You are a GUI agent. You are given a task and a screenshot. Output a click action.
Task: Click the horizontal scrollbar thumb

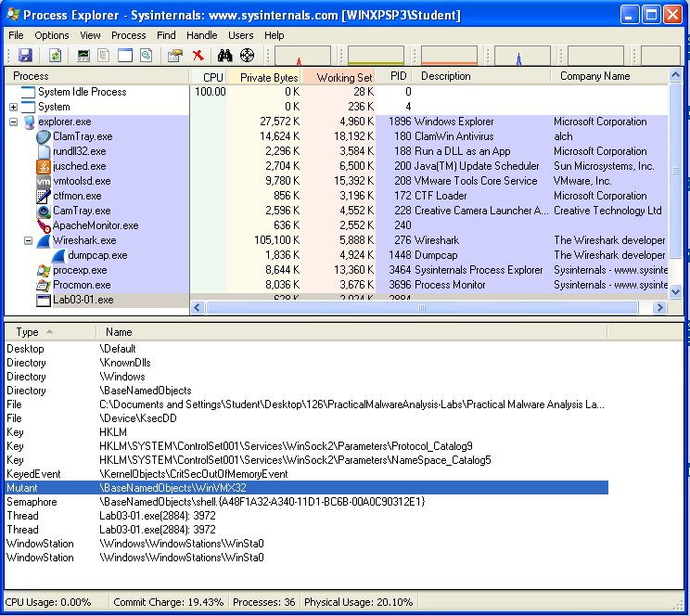pos(422,307)
